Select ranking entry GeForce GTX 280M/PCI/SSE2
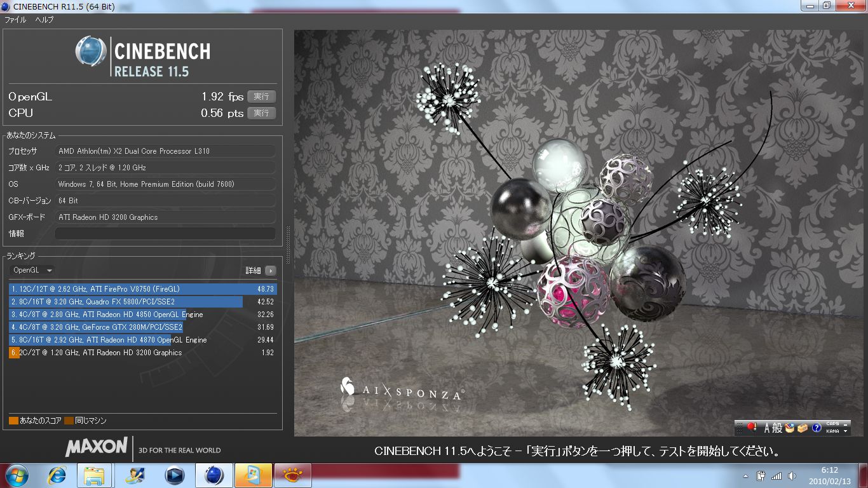 (x=143, y=327)
